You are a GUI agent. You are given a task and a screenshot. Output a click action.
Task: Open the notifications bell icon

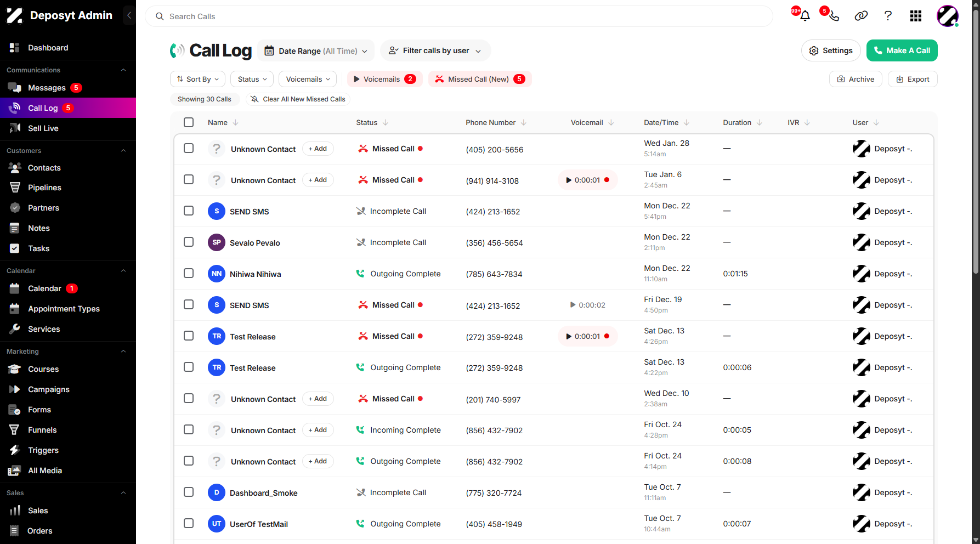(x=805, y=16)
